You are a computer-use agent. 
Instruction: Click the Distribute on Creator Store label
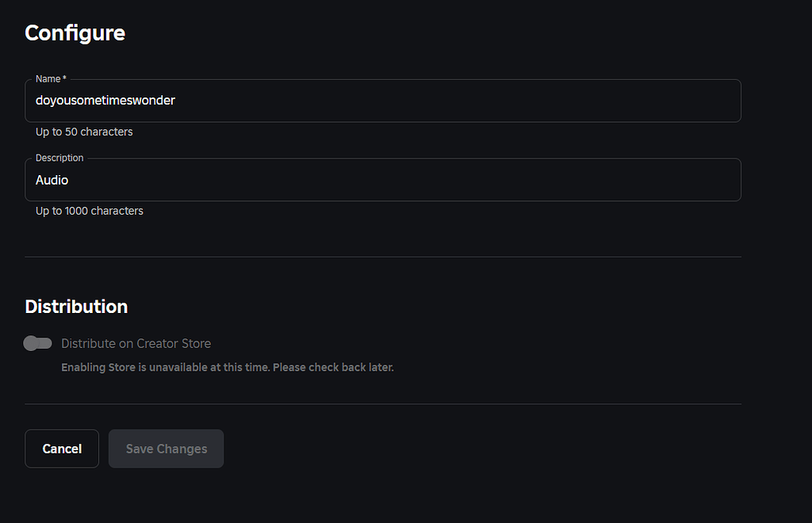136,343
